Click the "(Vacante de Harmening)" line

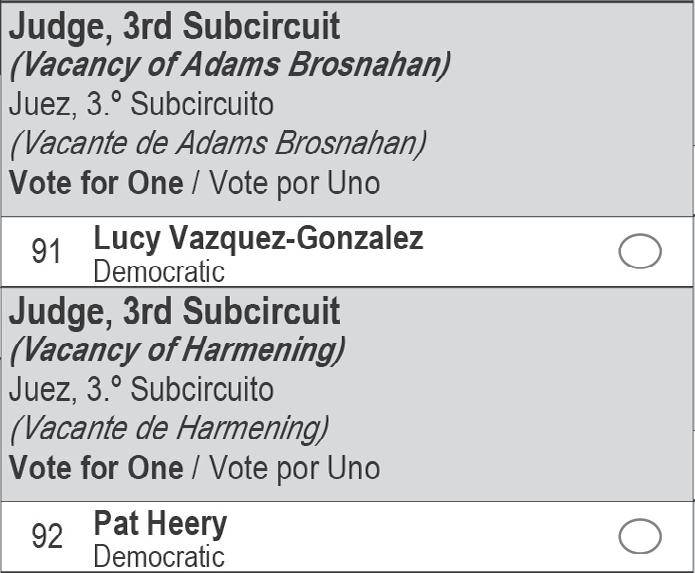point(169,428)
